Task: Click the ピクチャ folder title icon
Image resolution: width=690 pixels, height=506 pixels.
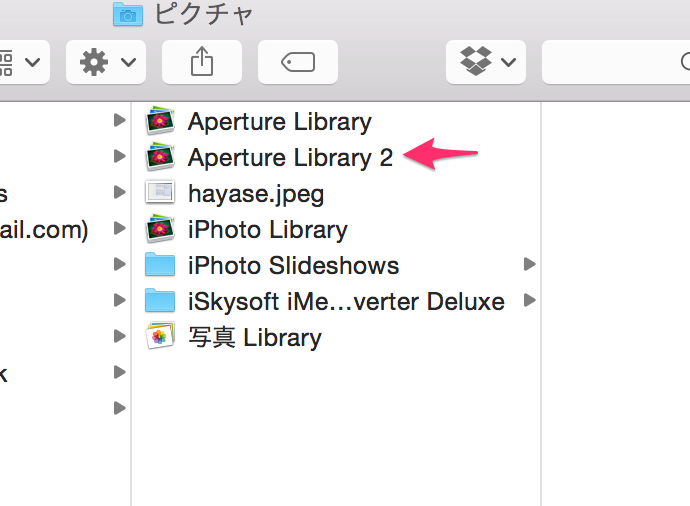Action: coord(127,13)
